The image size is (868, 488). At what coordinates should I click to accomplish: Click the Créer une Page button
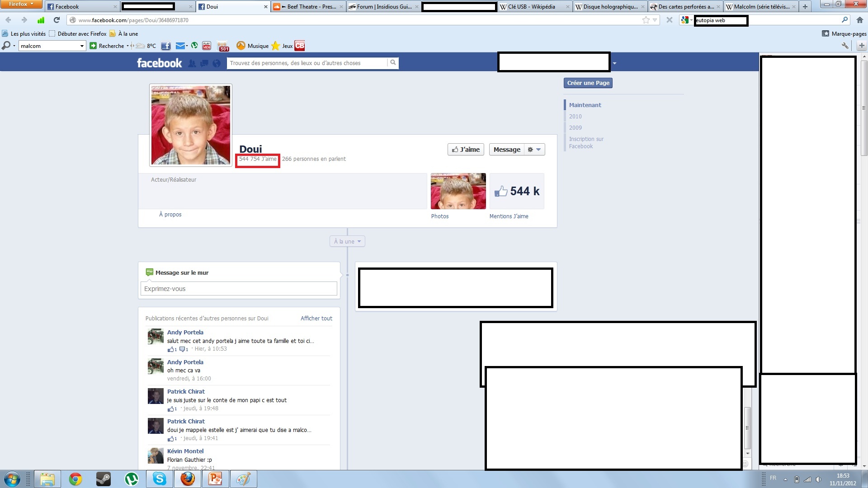pos(588,83)
